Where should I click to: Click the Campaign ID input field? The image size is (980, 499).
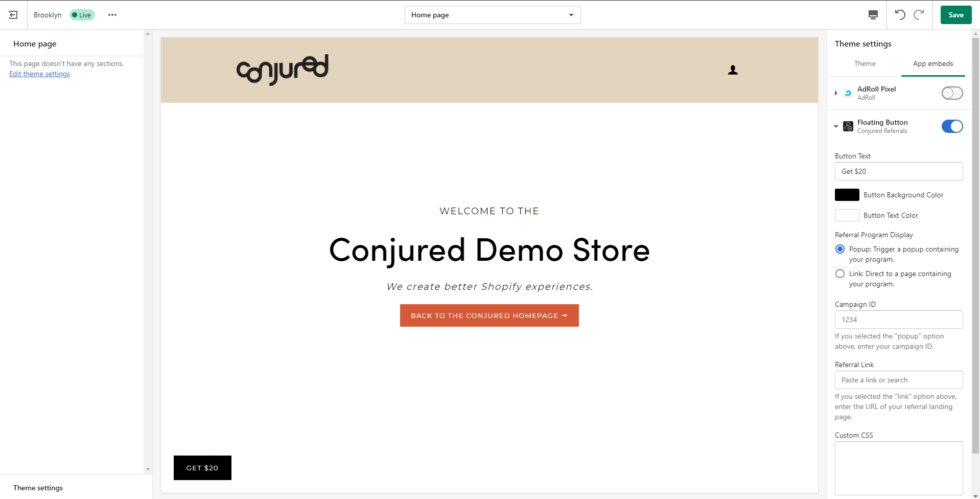pyautogui.click(x=898, y=320)
